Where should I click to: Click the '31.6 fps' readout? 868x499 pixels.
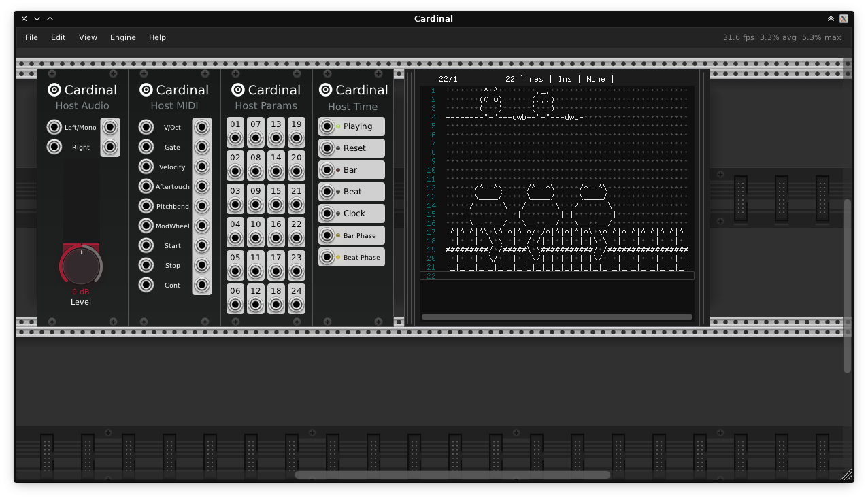pos(739,37)
